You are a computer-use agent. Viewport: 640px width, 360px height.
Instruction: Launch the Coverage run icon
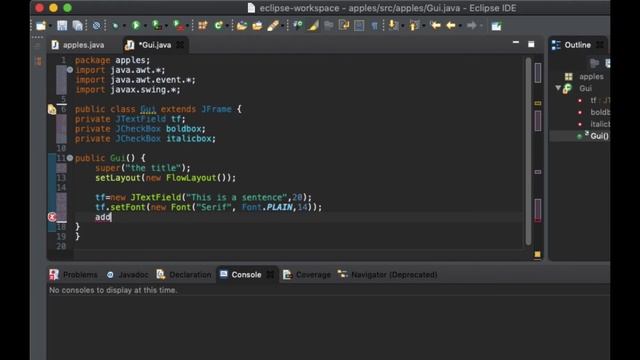point(157,26)
